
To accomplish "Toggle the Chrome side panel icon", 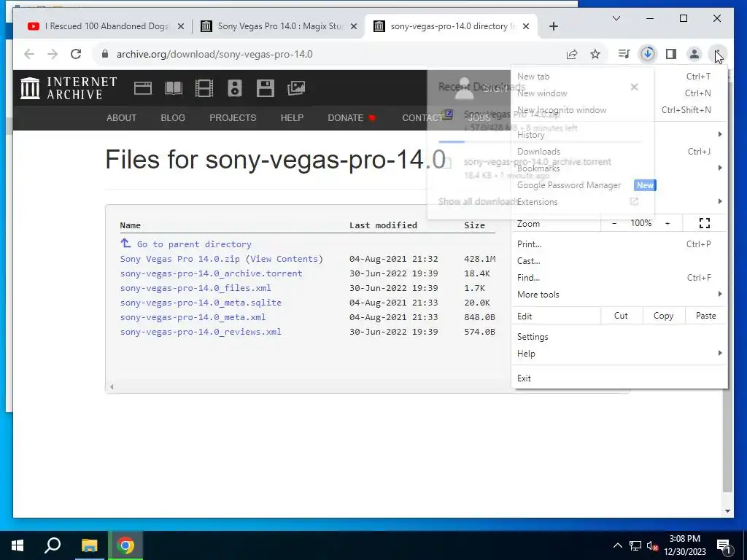I will tap(671, 54).
